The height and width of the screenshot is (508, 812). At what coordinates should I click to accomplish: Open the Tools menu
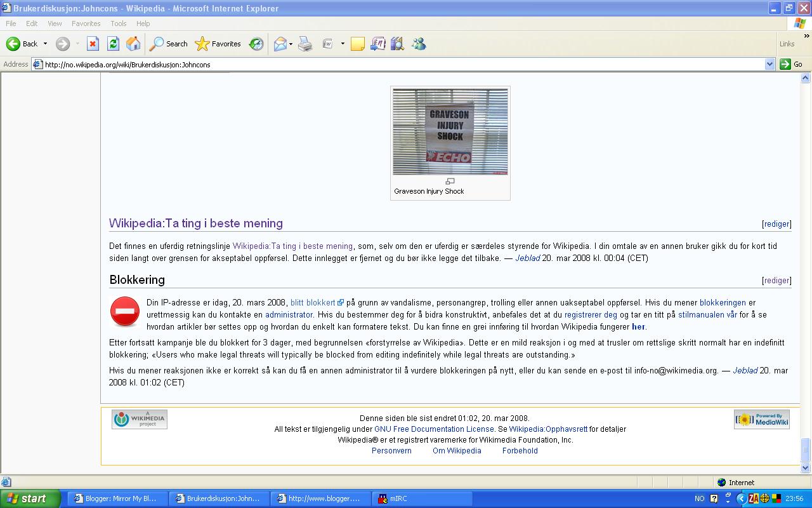119,23
